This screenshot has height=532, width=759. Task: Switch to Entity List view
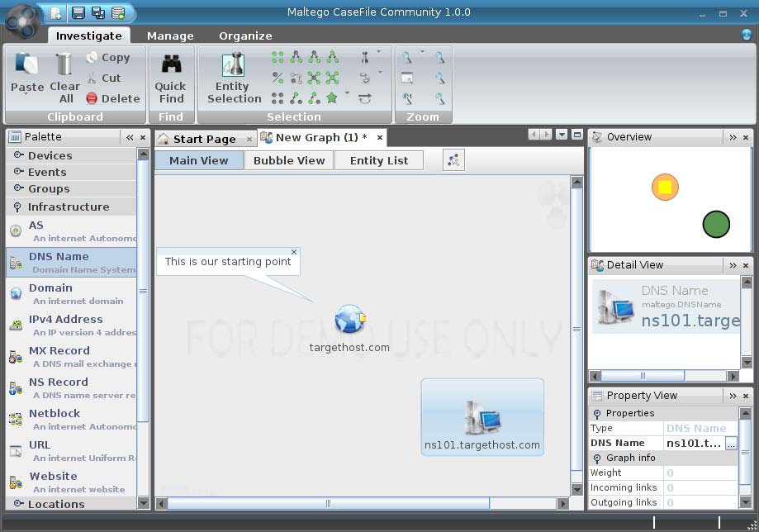[x=378, y=160]
